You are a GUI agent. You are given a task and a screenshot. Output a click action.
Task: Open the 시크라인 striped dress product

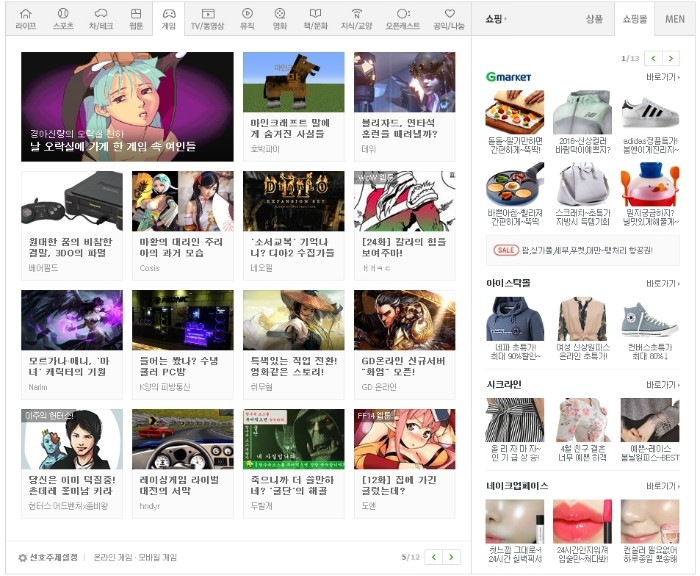[x=515, y=430]
